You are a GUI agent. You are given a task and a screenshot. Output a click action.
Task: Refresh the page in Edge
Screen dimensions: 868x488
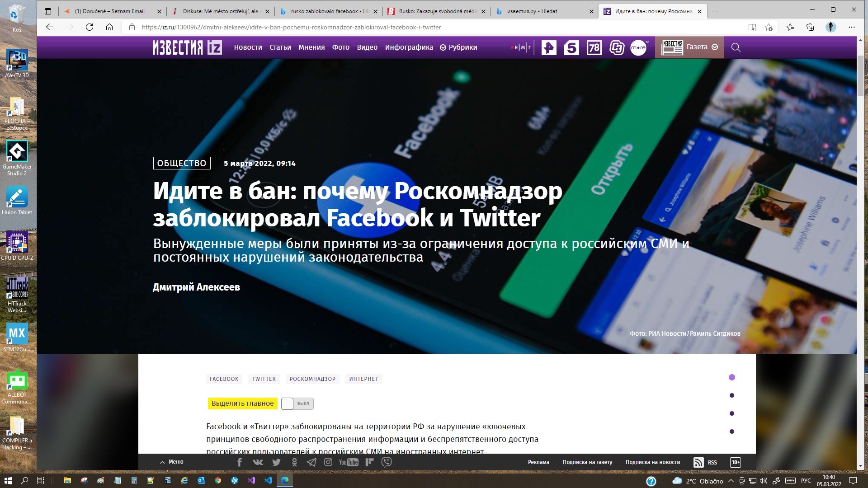90,27
